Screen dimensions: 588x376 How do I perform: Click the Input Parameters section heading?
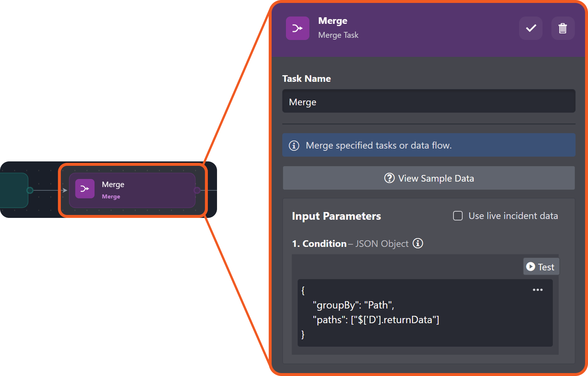click(x=336, y=216)
